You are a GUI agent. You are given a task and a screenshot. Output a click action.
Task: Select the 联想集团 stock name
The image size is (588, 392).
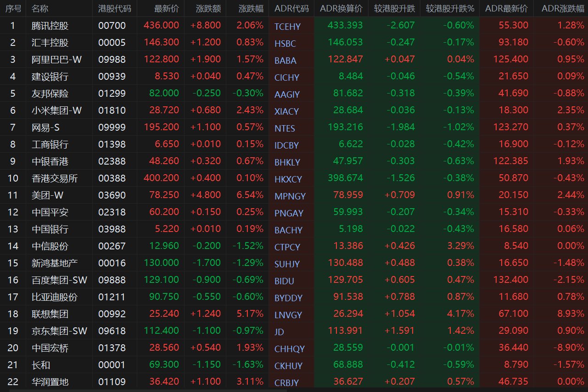[x=50, y=314]
